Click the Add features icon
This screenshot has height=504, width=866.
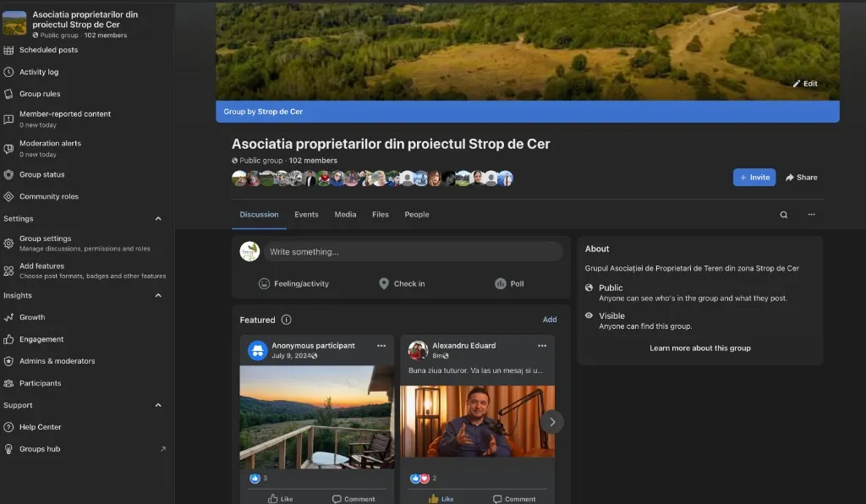click(8, 271)
